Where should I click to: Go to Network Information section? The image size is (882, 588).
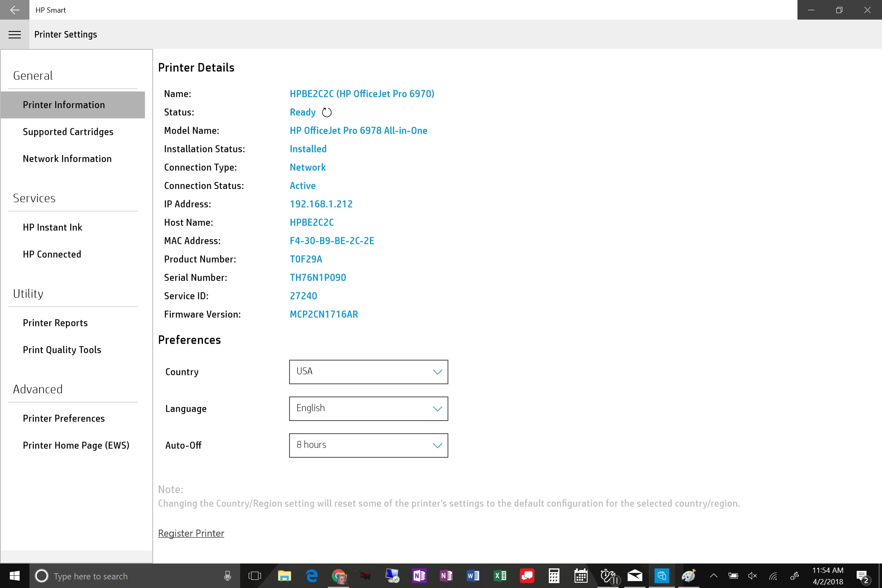pos(67,159)
